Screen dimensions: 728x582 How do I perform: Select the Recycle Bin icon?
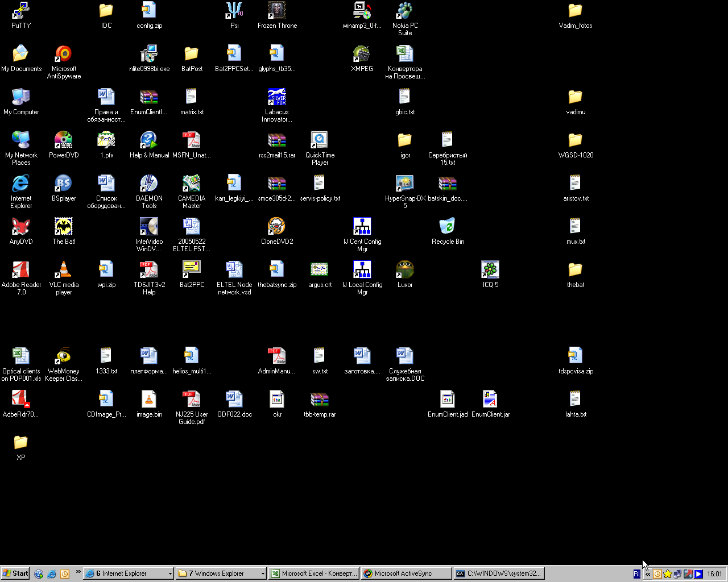pyautogui.click(x=448, y=227)
